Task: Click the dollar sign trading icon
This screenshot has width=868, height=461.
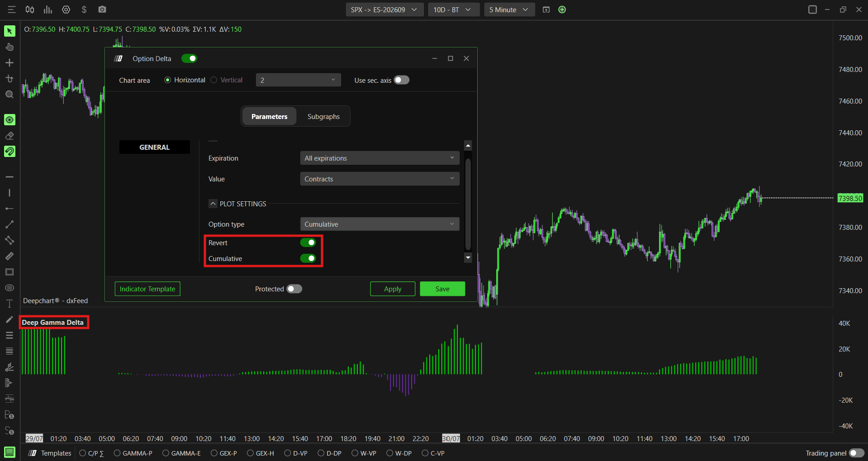Action: (x=84, y=10)
